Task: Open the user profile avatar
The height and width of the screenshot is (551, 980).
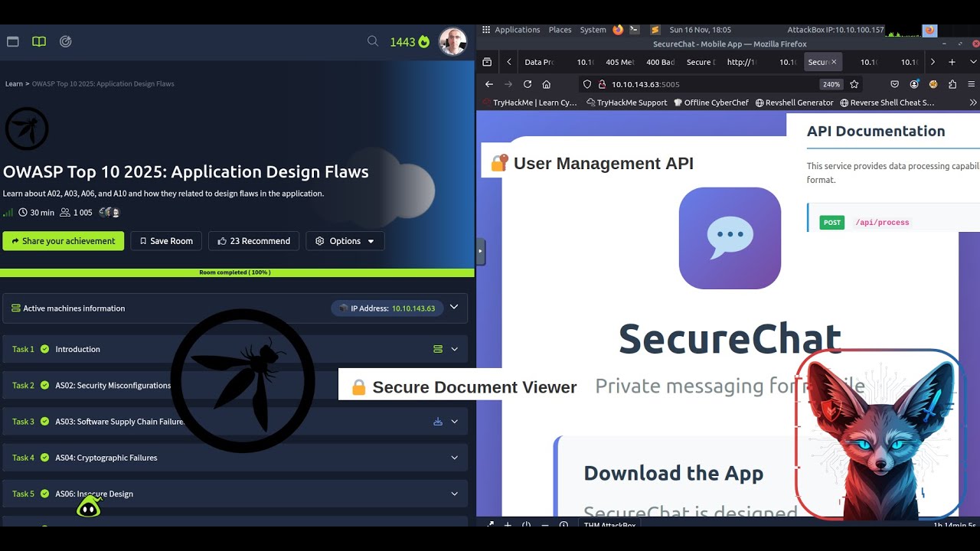Action: 452,41
